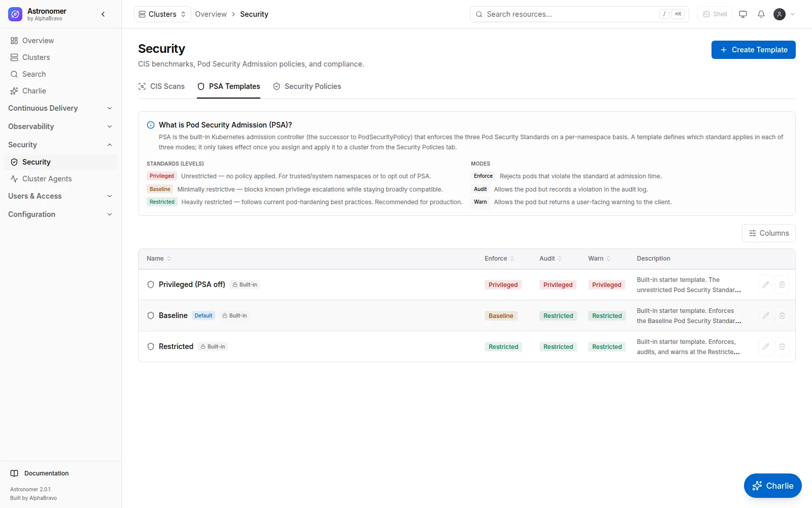
Task: Open the Security Policies tab
Action: click(x=307, y=86)
